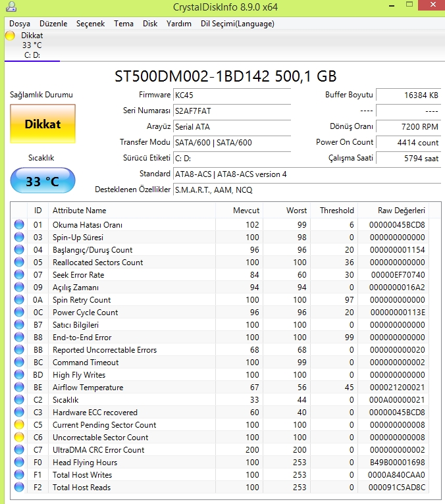Click the blue status circle for Seek Error Rate
The image size is (445, 504).
coord(18,275)
